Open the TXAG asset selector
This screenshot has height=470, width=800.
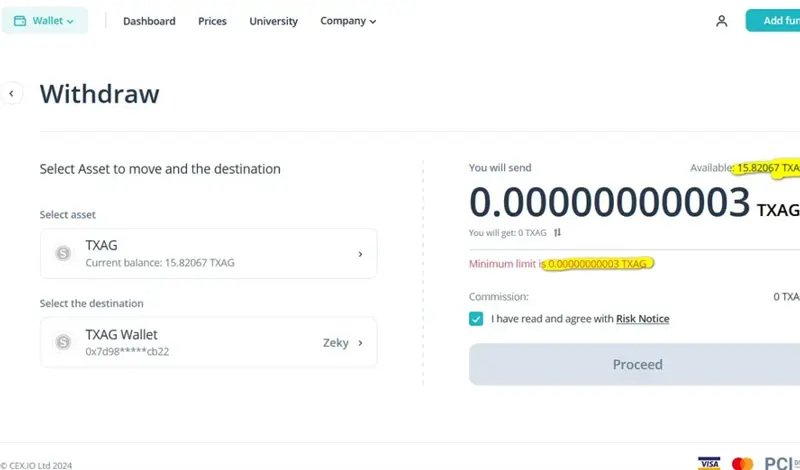click(x=209, y=254)
